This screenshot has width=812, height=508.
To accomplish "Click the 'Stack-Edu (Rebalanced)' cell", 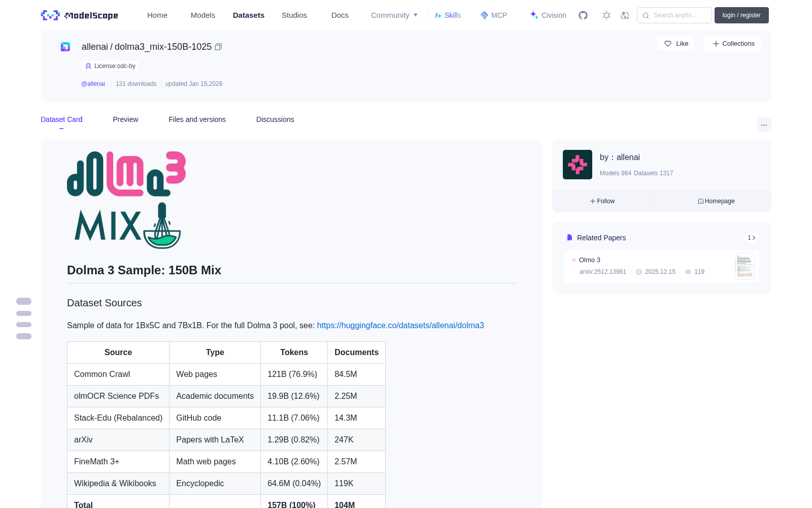I will pyautogui.click(x=118, y=418).
